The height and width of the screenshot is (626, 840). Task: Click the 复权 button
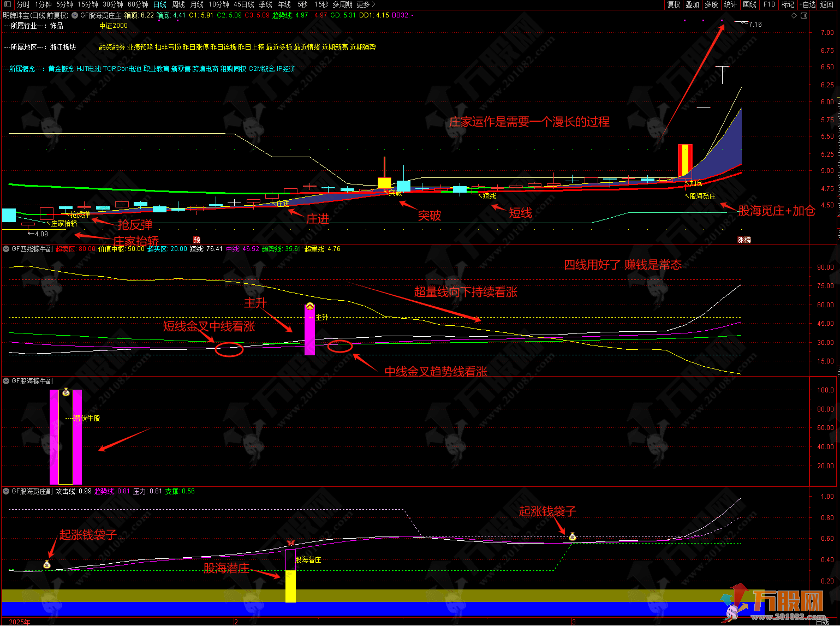(x=674, y=4)
